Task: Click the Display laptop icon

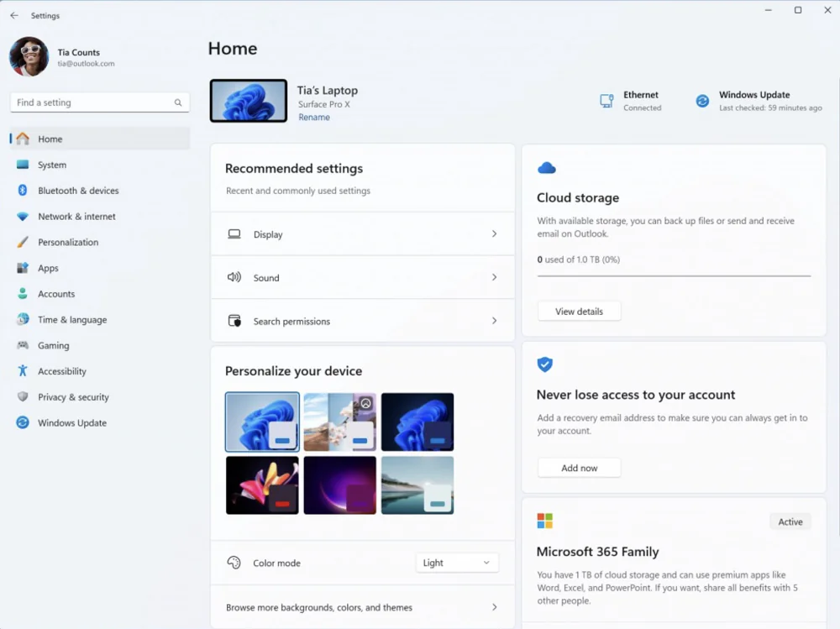Action: click(x=234, y=234)
